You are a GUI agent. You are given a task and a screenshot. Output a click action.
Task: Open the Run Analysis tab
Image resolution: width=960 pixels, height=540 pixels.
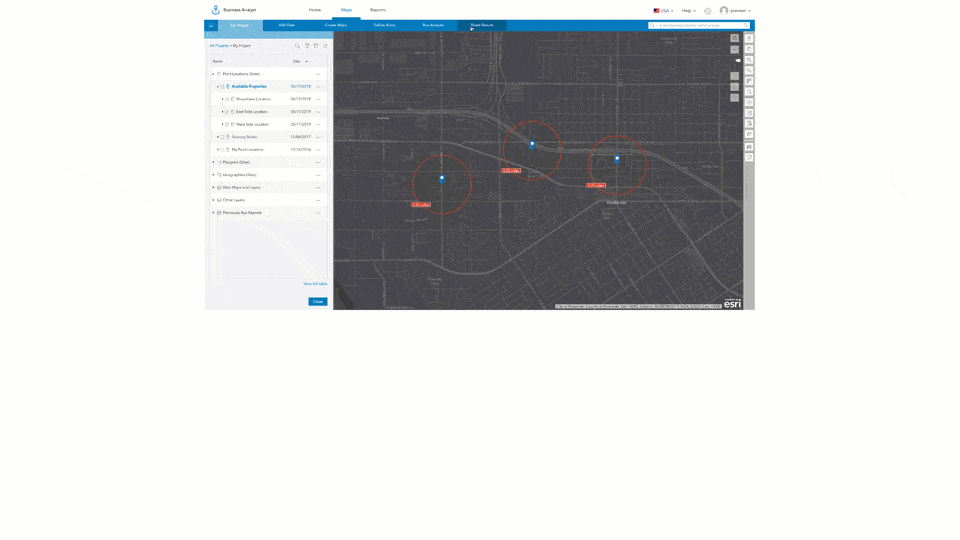[433, 26]
